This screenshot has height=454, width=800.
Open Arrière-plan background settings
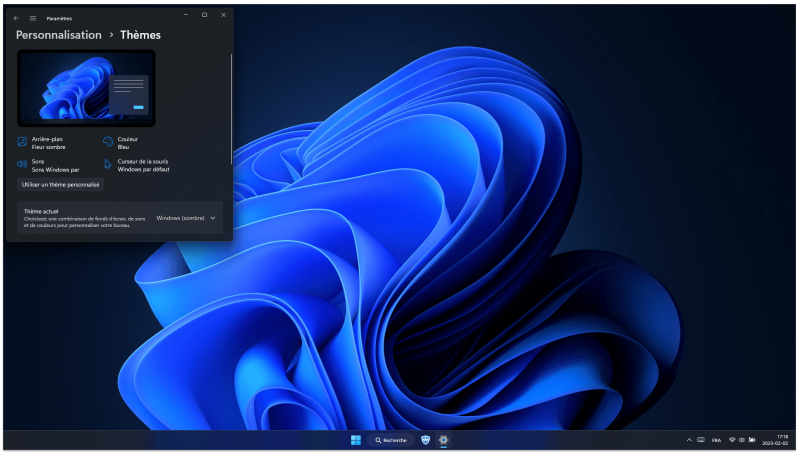[47, 143]
